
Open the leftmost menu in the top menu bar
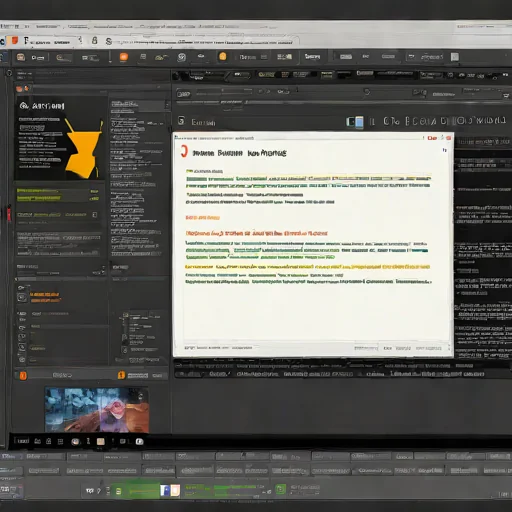tap(9, 26)
